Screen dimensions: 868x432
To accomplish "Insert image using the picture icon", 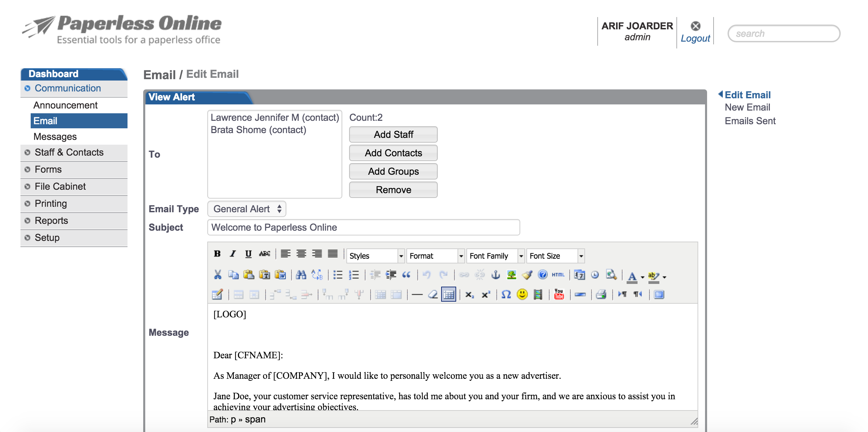I will (x=511, y=275).
